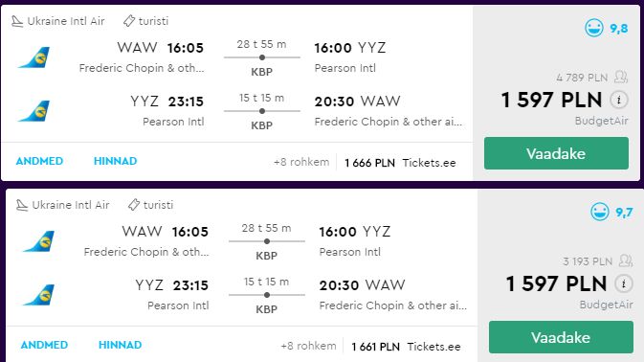This screenshot has width=644, height=362.
Task: Open the 1 661 PLN Tickets.ee offer
Action: coord(406,347)
